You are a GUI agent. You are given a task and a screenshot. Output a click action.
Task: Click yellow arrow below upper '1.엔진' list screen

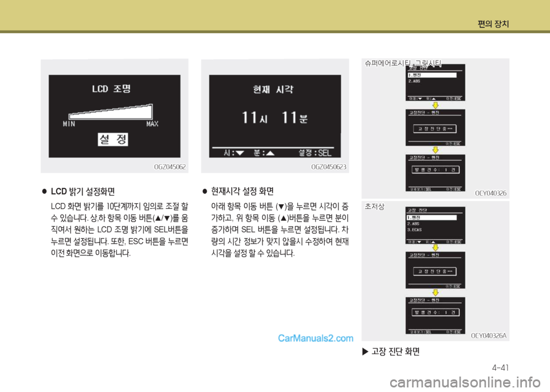pos(435,105)
